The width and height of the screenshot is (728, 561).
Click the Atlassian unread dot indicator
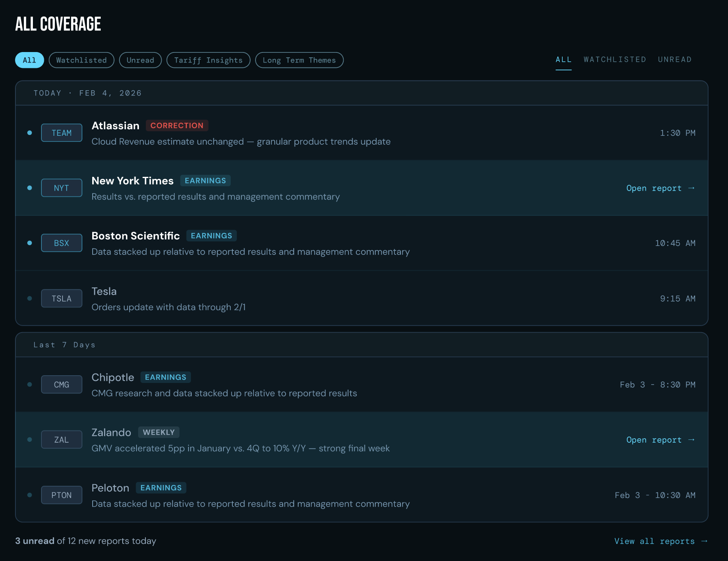tap(30, 133)
